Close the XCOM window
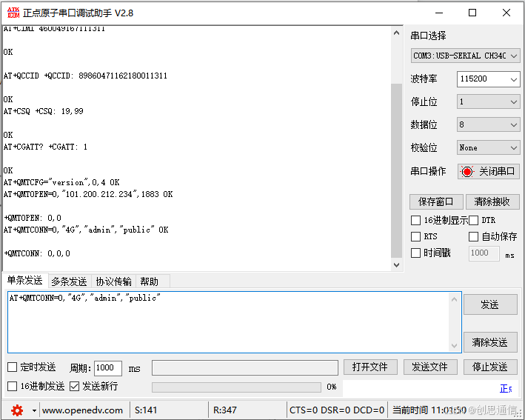This screenshot has height=420, width=525. [x=506, y=13]
